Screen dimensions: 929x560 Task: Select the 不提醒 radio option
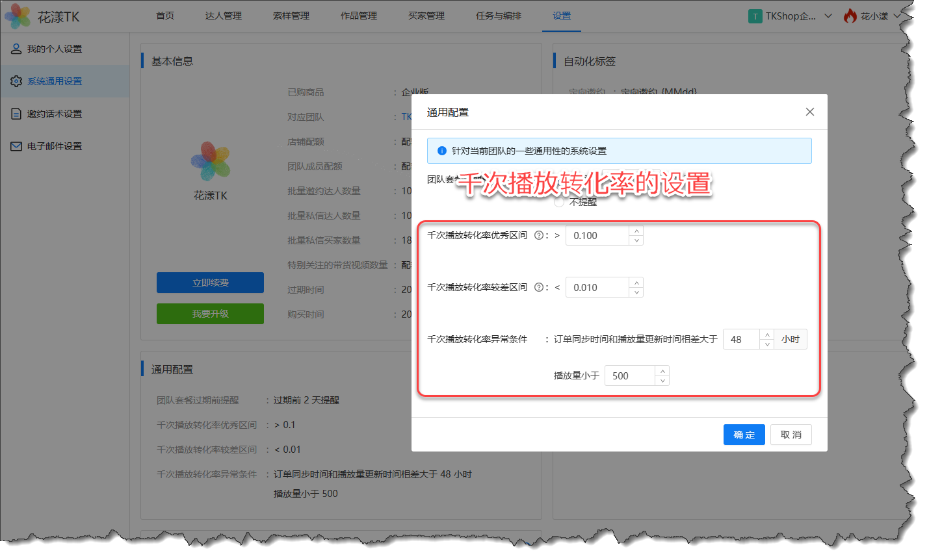point(559,202)
